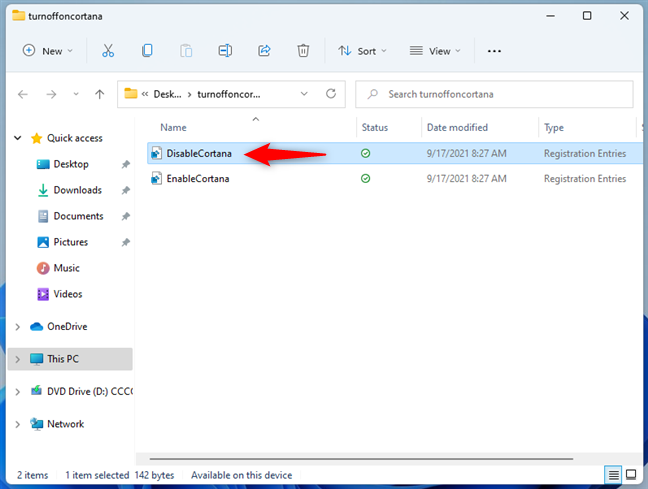Open the View dropdown
This screenshot has height=489, width=648.
(435, 51)
